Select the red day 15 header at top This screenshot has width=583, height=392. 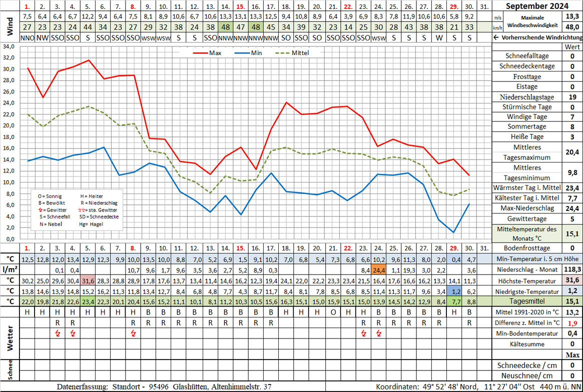pos(241,7)
